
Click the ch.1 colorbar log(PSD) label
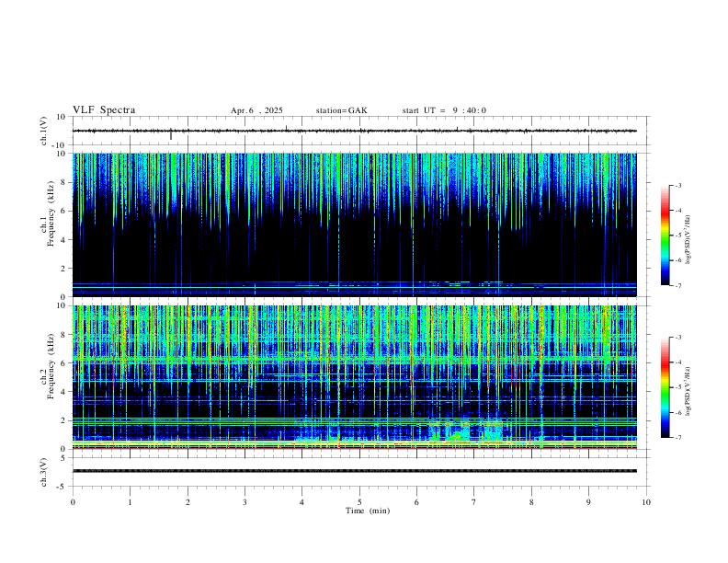pyautogui.click(x=688, y=240)
